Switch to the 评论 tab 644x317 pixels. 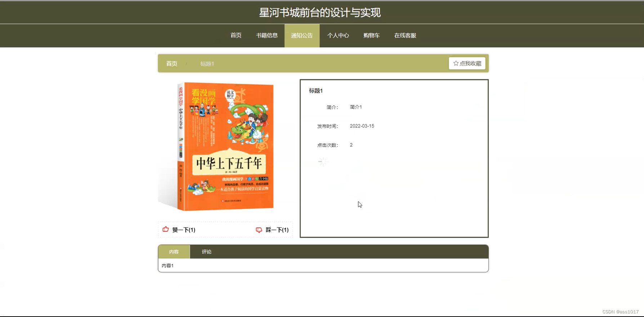coord(206,252)
